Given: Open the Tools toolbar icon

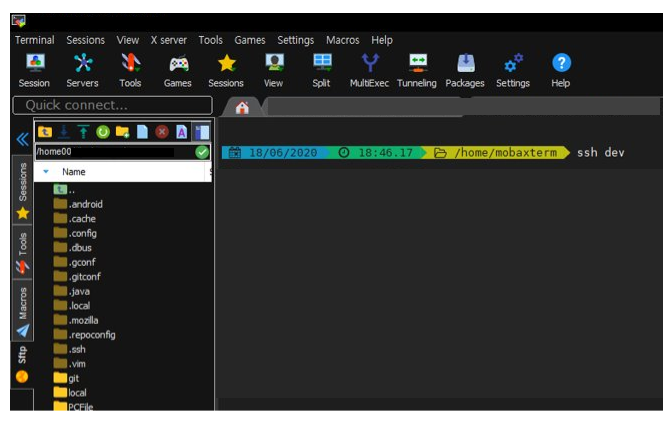Looking at the screenshot, I should point(130,71).
